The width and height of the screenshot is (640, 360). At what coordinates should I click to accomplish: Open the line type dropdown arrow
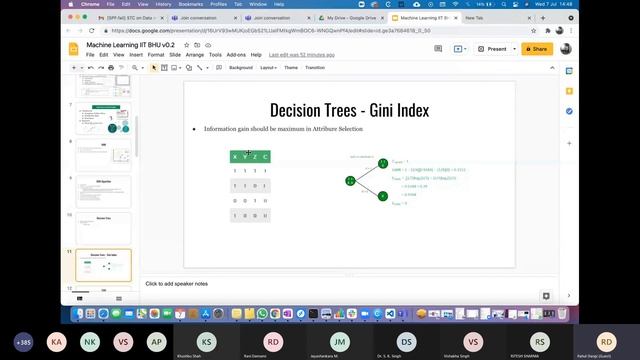click(207, 68)
